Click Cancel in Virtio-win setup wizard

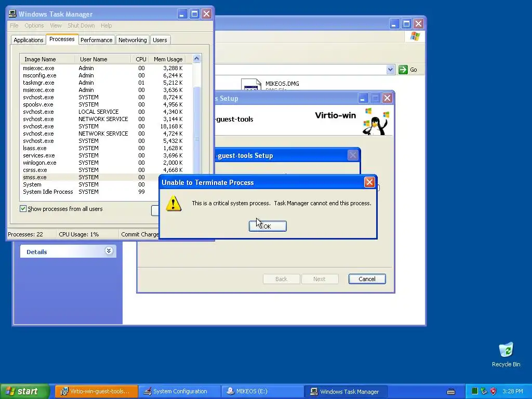coord(367,279)
